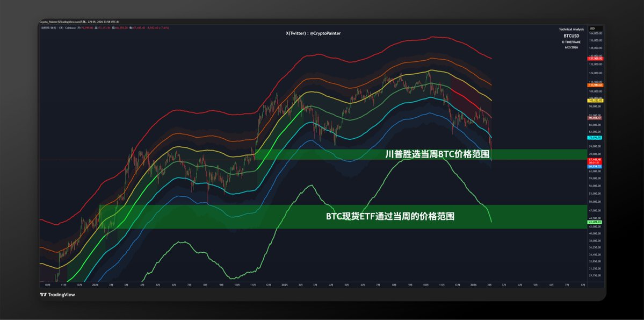Click the red 137,509.92 price label
Image resolution: width=644 pixels, height=320 pixels.
(595, 59)
